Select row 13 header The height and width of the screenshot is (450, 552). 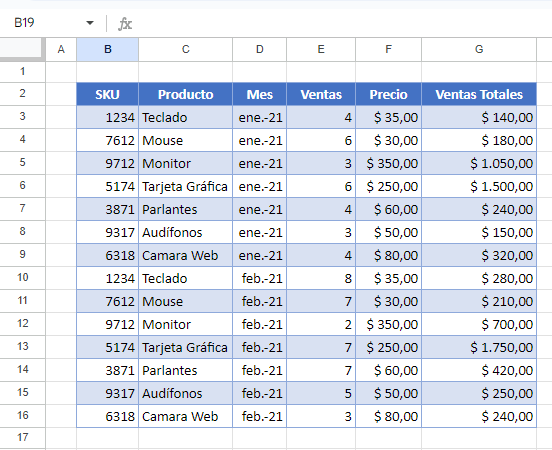tap(23, 346)
